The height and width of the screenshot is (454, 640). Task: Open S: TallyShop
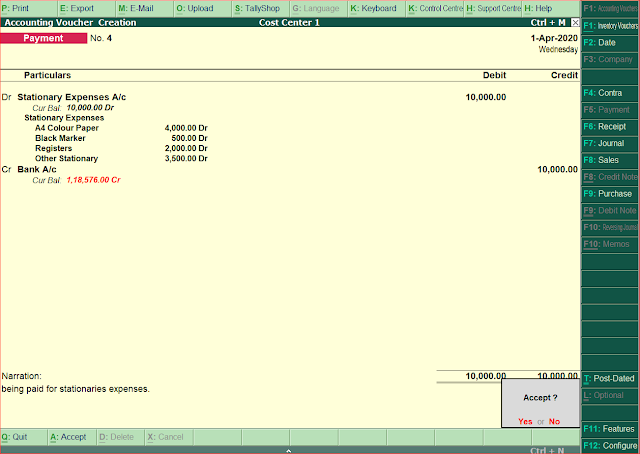(x=261, y=8)
